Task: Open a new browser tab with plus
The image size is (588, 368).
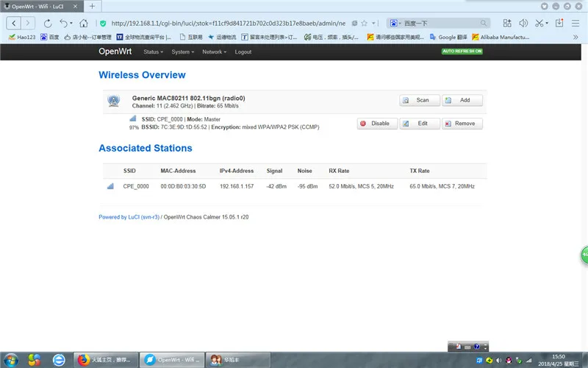Action: pos(93,6)
